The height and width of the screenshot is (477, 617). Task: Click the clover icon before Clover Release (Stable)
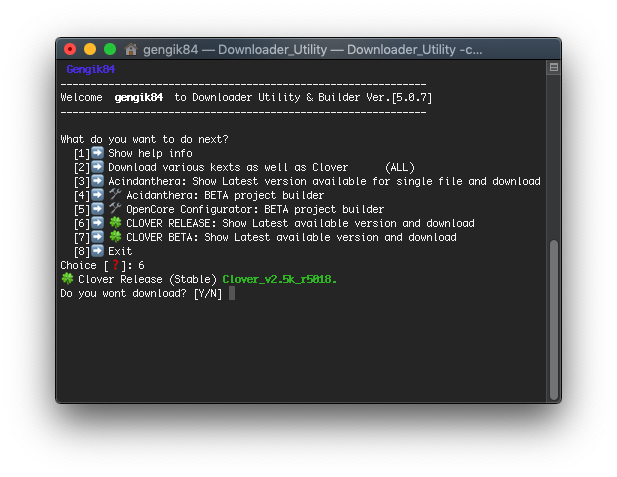67,279
